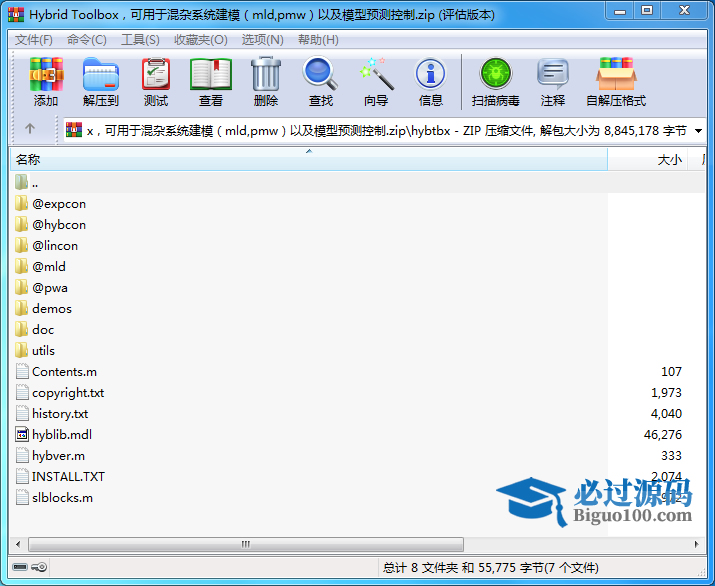Sort by the Size (大小) column header
The height and width of the screenshot is (586, 715).
coord(648,160)
